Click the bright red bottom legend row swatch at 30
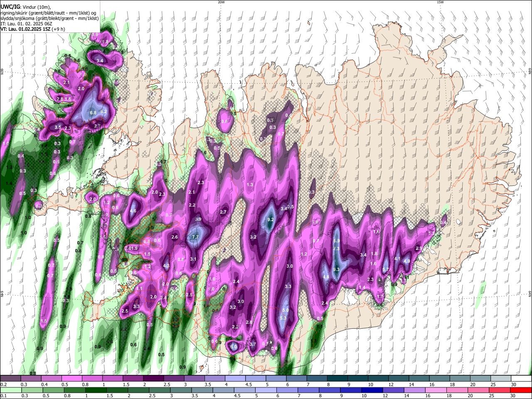 click(x=520, y=390)
